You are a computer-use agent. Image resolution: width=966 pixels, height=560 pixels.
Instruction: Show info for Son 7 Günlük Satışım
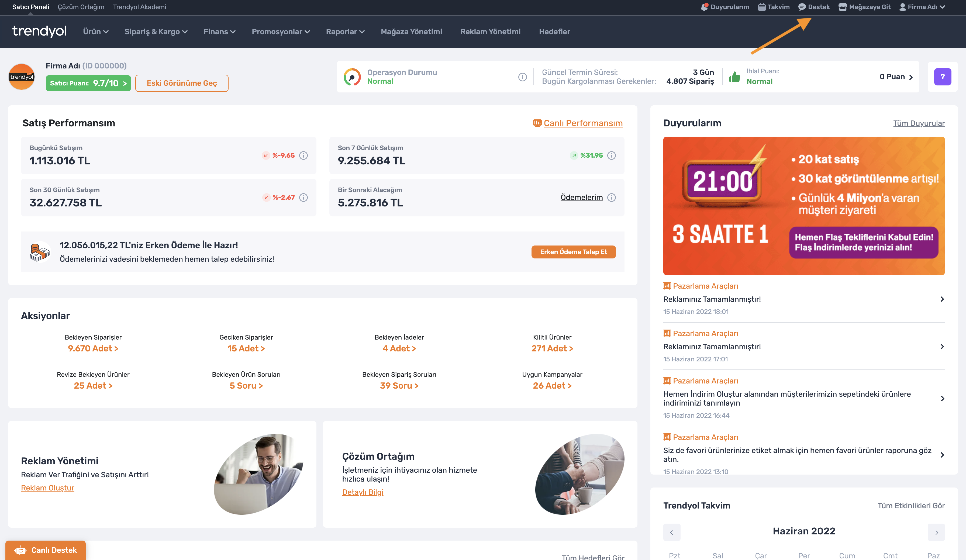pyautogui.click(x=611, y=155)
